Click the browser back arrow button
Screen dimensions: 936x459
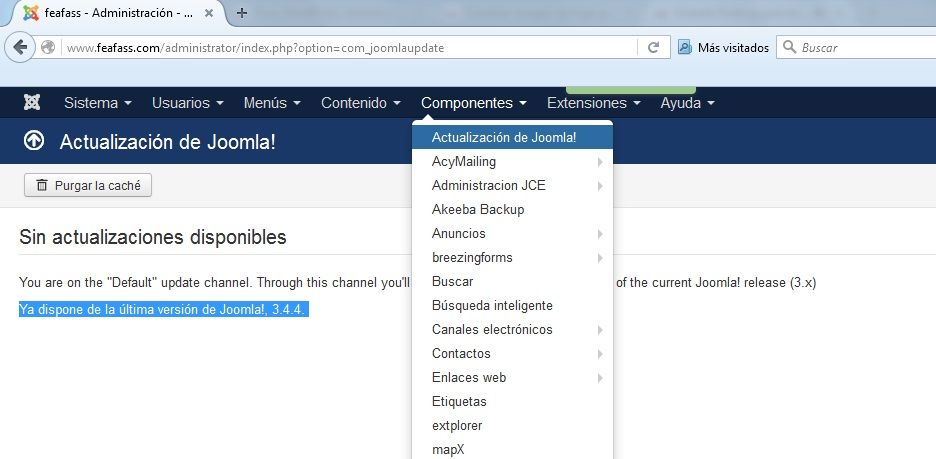[20, 48]
